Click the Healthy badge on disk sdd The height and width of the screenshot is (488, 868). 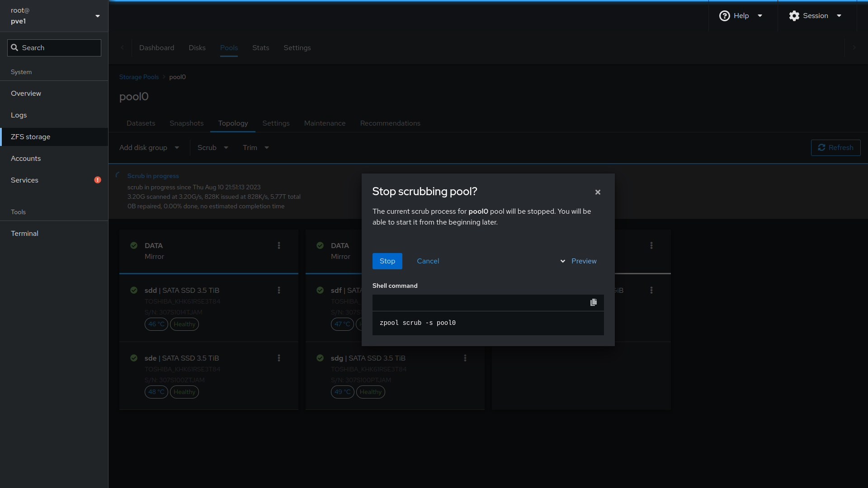(184, 324)
